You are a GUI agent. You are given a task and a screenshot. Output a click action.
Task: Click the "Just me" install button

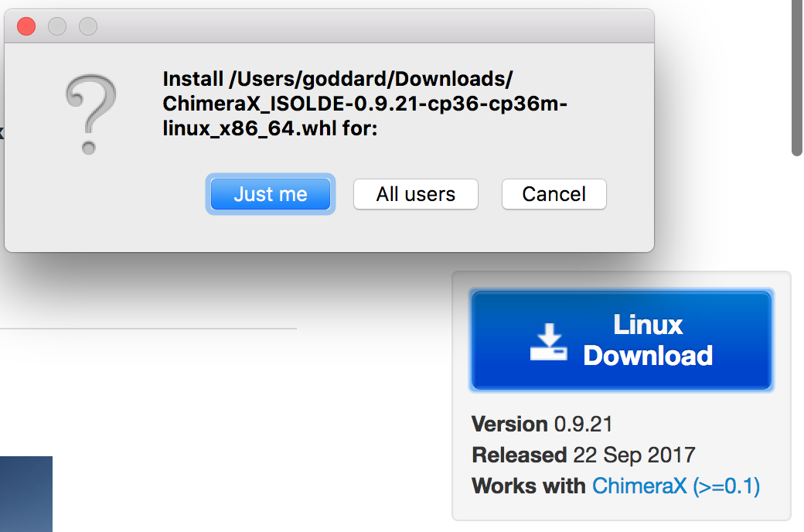[x=271, y=194]
